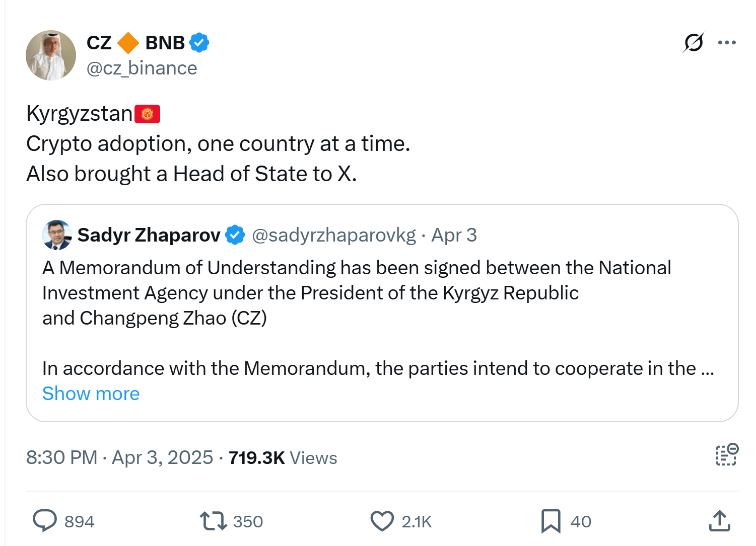Click the Grok icon beside the post
Image resolution: width=756 pixels, height=546 pixels.
click(x=694, y=43)
